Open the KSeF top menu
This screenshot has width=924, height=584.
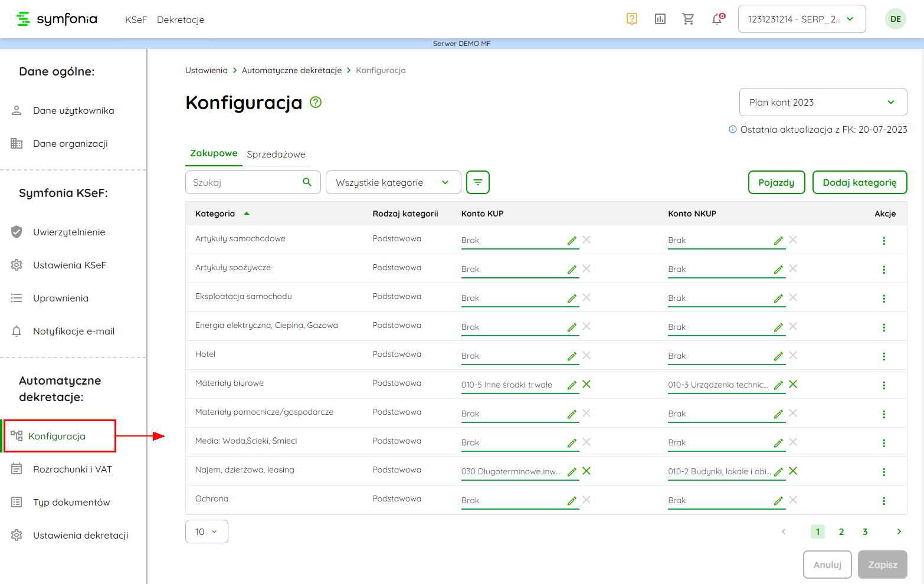[x=136, y=19]
